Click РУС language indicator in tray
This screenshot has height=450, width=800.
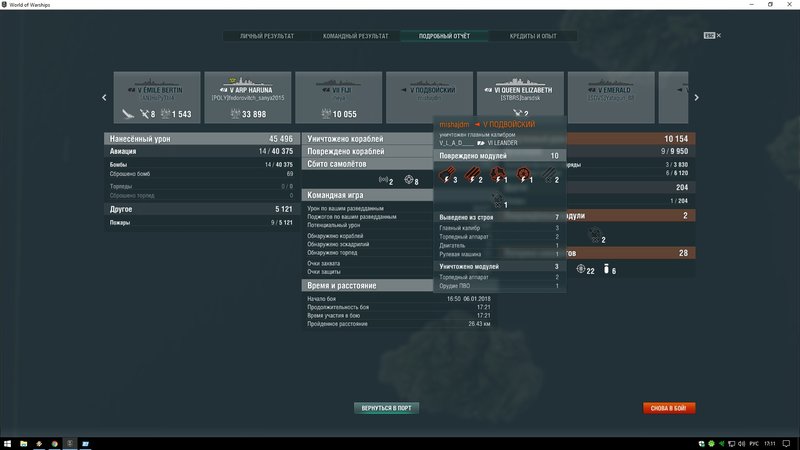click(x=754, y=444)
